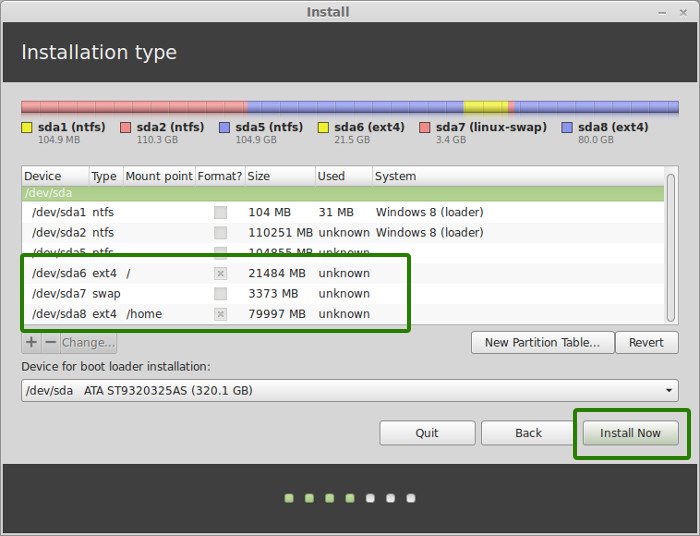Click the Quit button
Screen dimensions: 700x536
pos(427,433)
